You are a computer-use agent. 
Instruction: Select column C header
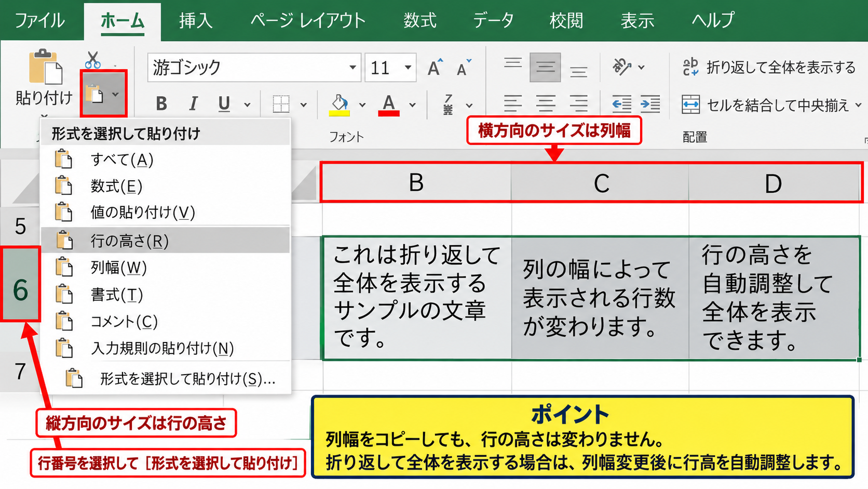[601, 182]
